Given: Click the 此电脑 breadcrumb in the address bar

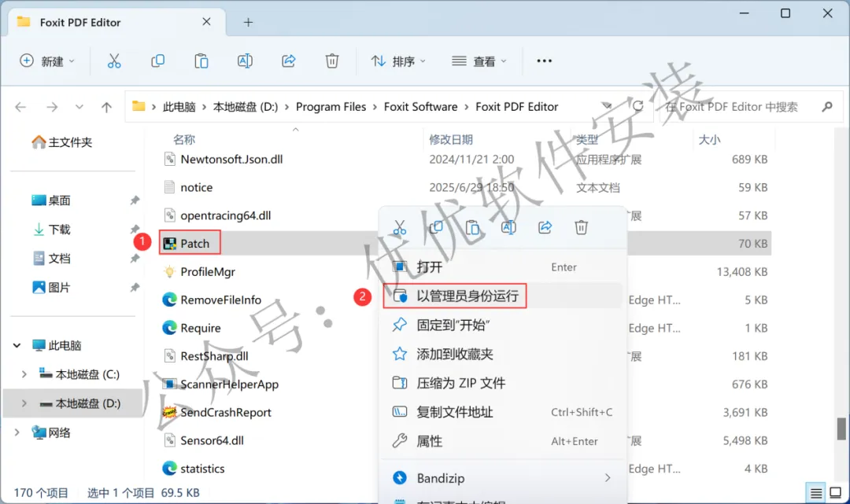Looking at the screenshot, I should click(179, 107).
